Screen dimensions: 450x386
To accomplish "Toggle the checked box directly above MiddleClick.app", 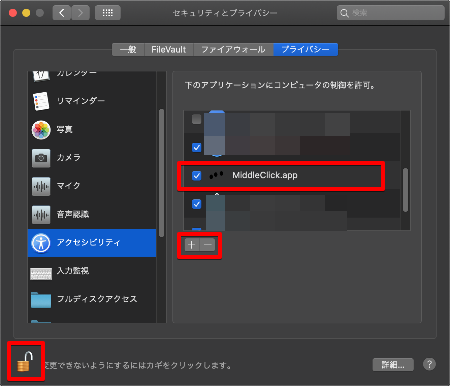I will [197, 147].
